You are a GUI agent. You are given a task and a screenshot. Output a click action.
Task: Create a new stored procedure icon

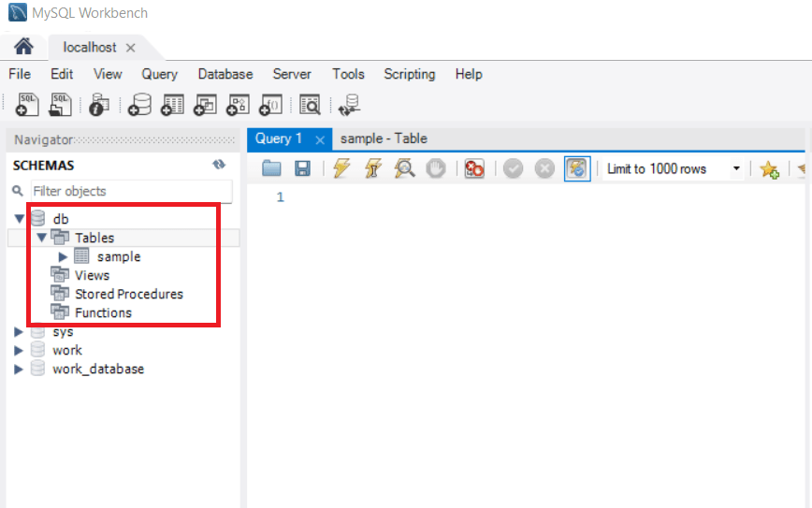tap(238, 105)
